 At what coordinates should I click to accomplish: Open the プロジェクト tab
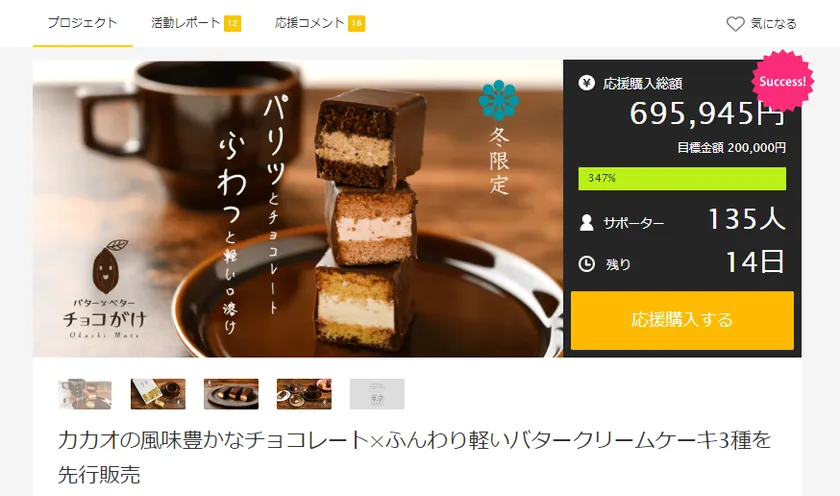[82, 23]
